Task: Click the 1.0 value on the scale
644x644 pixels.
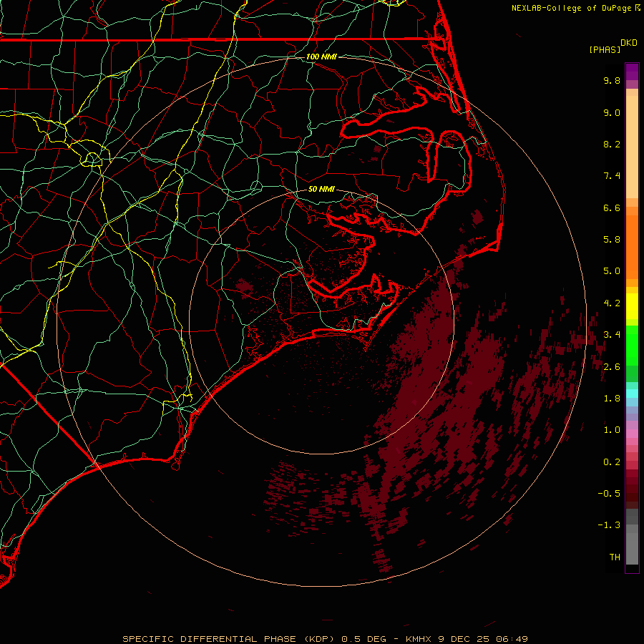Action: (x=612, y=431)
